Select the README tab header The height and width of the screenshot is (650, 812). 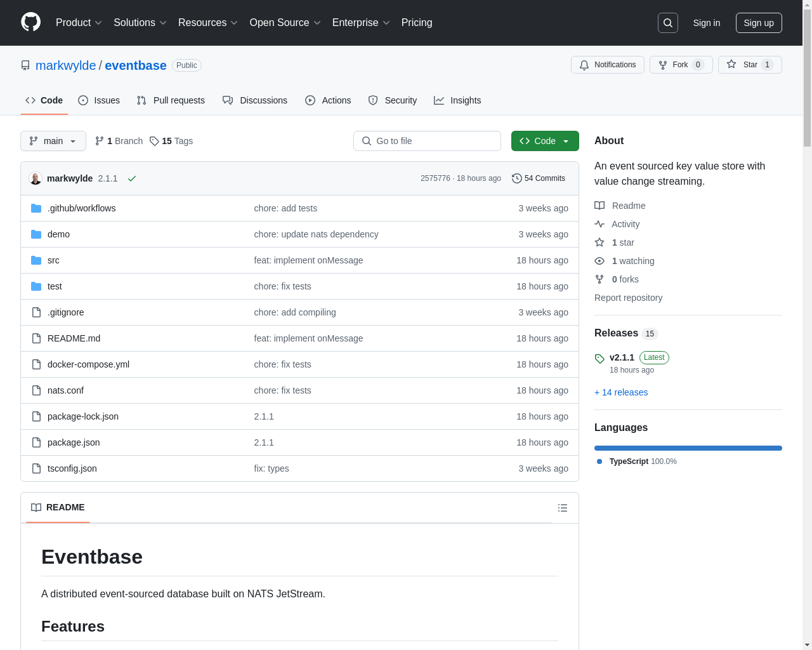point(58,507)
